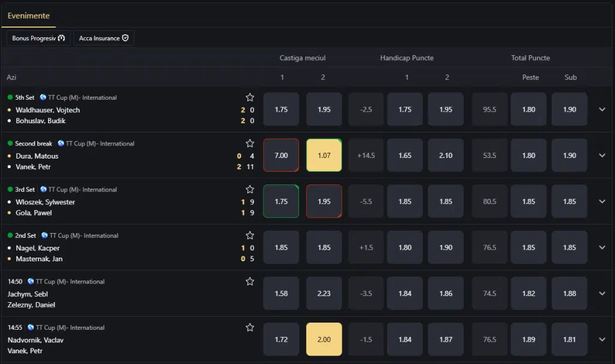Toggle favorite star for Nadvornik vs Vanek
Image resolution: width=615 pixels, height=364 pixels.
pyautogui.click(x=250, y=327)
